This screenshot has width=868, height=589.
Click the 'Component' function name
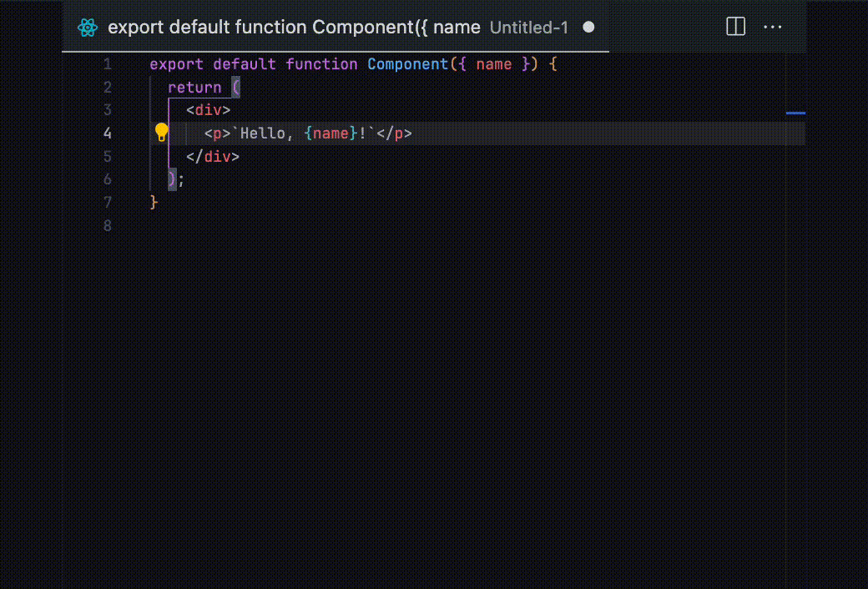pos(407,64)
